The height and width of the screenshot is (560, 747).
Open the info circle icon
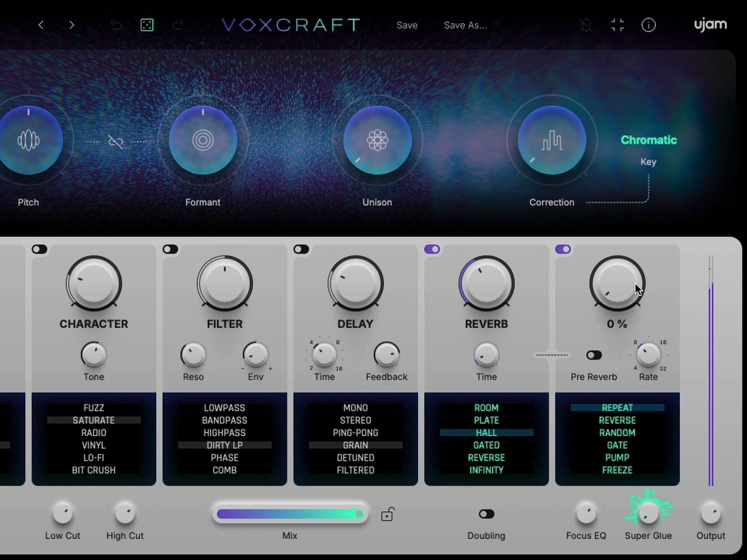tap(649, 25)
